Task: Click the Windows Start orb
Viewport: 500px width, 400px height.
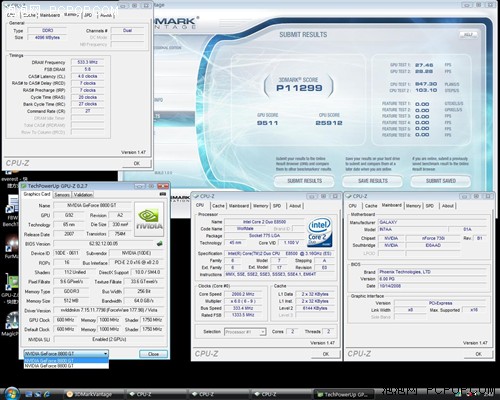Action: [x=12, y=394]
